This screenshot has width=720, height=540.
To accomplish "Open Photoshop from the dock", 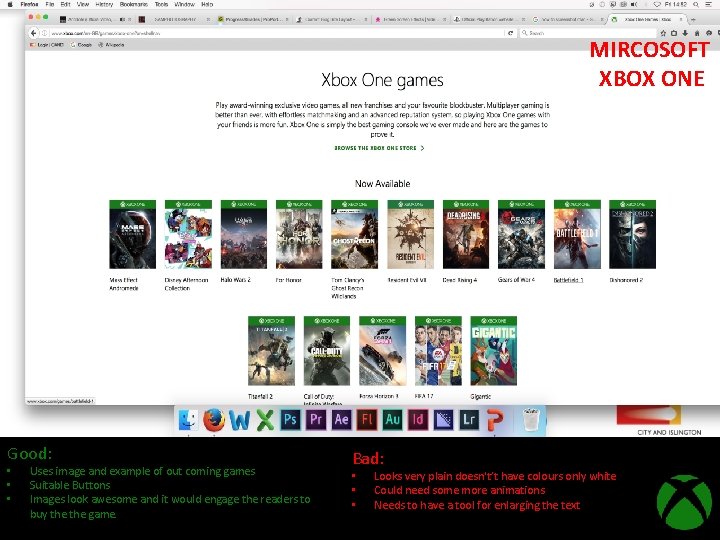I will [290, 419].
